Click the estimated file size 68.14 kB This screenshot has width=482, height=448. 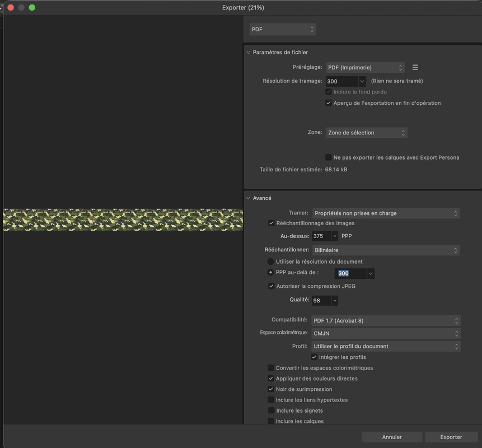coord(336,170)
